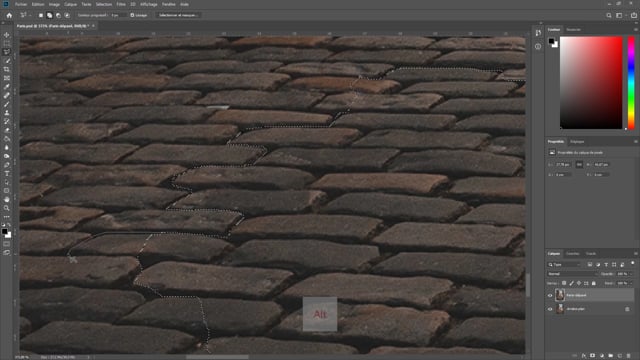The image size is (640, 360).
Task: Select the Frame tool
Action: 7,78
